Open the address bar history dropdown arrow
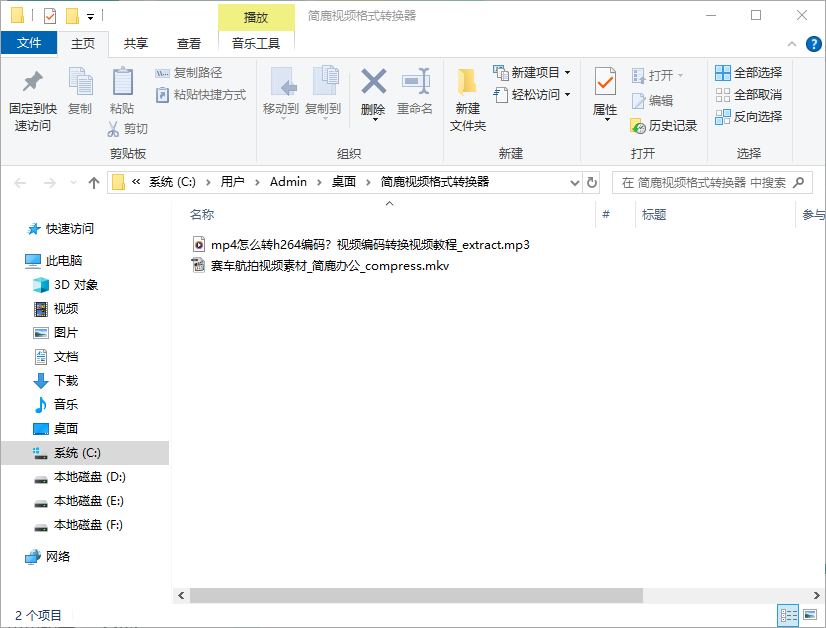This screenshot has height=628, width=826. click(574, 183)
